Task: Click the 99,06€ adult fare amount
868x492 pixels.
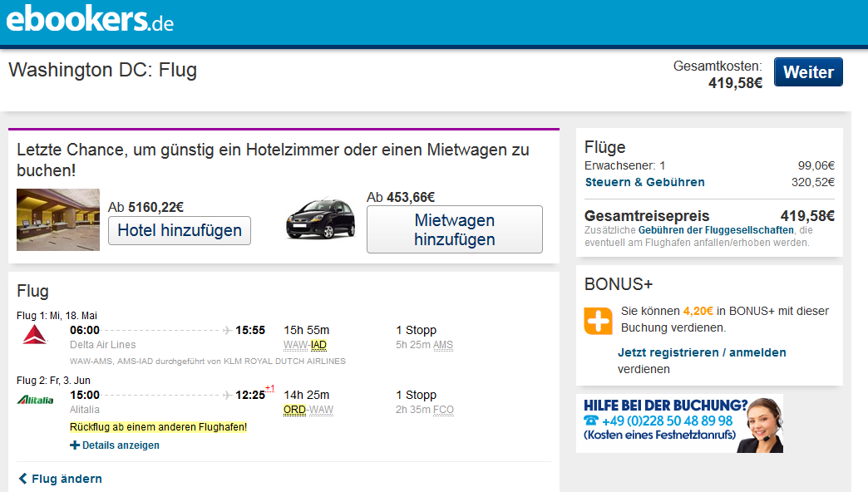Action: coord(816,165)
